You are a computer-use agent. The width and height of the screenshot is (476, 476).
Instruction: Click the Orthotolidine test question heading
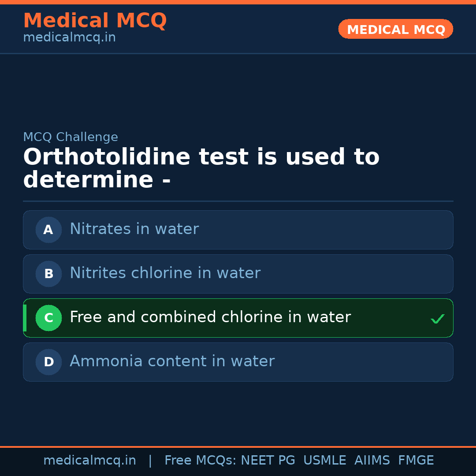201,168
